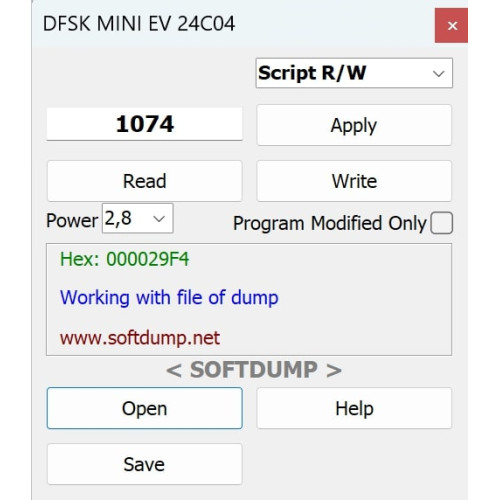Click the Open button
The image size is (500, 500).
[144, 408]
